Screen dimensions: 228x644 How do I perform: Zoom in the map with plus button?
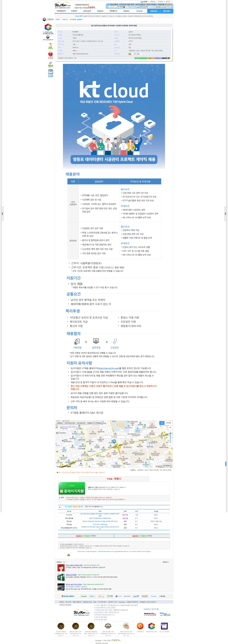coord(170,427)
